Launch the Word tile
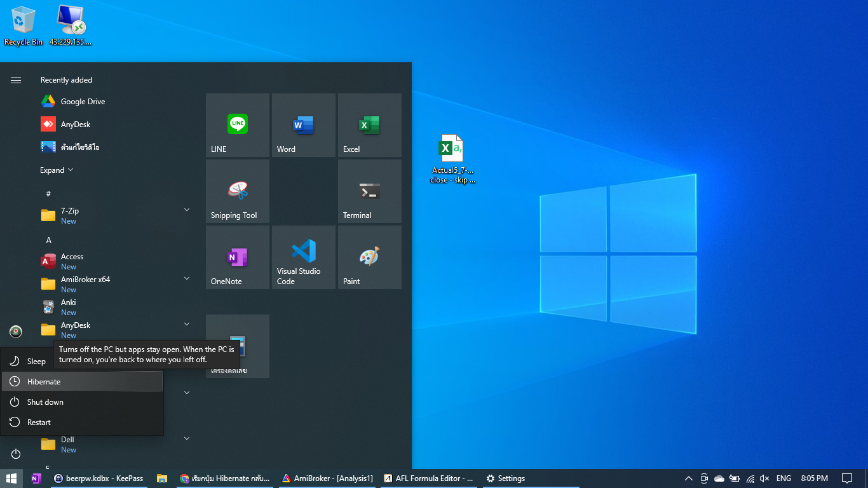This screenshot has width=868, height=488. coord(303,125)
